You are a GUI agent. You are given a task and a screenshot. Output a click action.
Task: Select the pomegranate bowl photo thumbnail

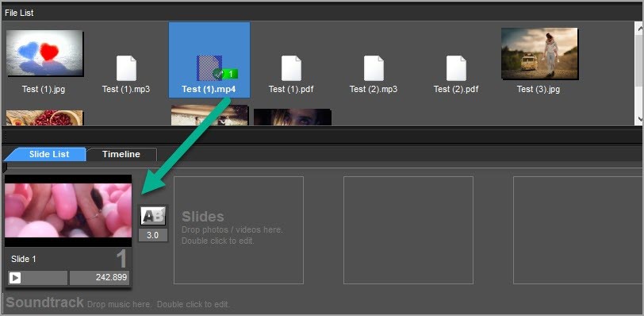pyautogui.click(x=44, y=118)
